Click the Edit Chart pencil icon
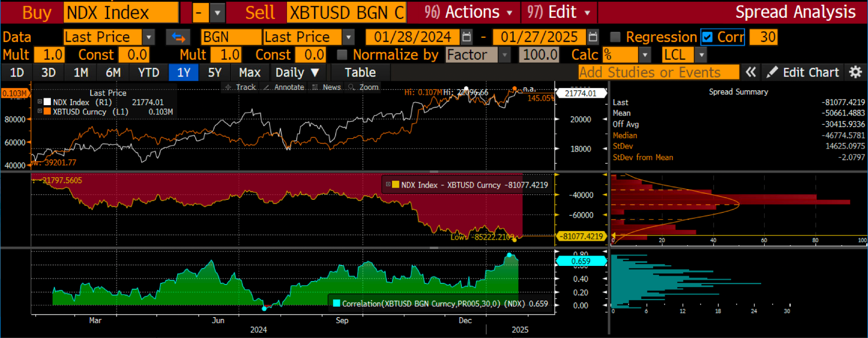The image size is (868, 338). tap(772, 72)
